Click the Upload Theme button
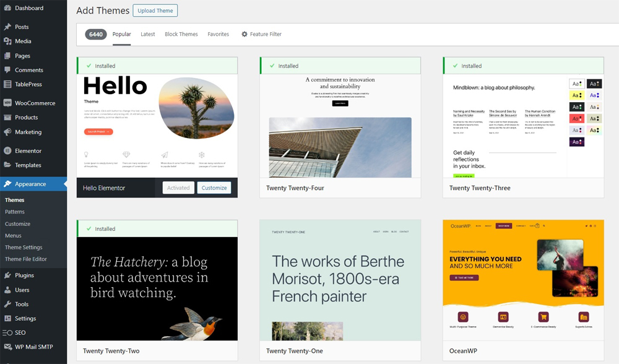This screenshot has width=619, height=364. click(x=155, y=11)
